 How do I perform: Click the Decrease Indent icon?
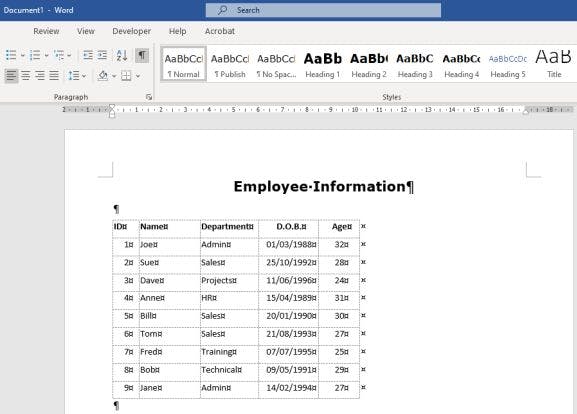click(x=88, y=55)
